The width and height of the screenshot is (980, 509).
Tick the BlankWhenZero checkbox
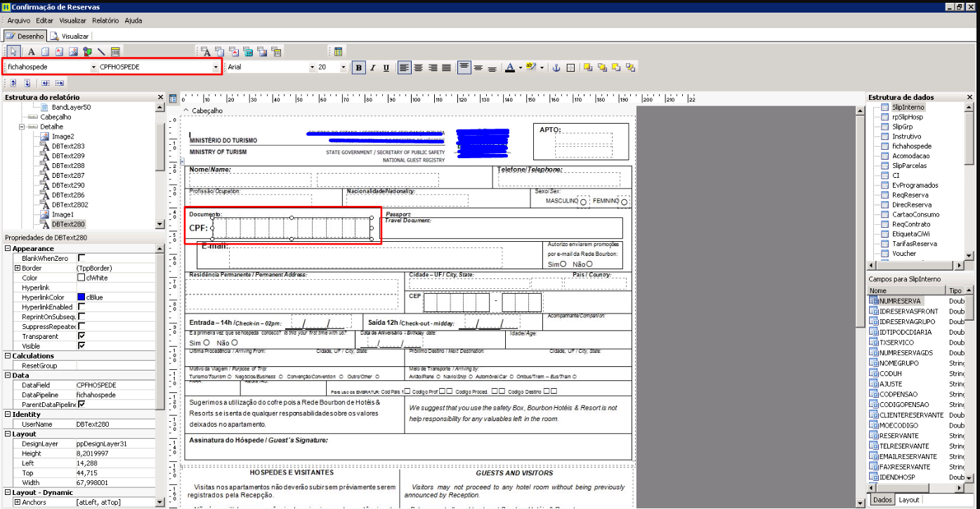[x=81, y=258]
